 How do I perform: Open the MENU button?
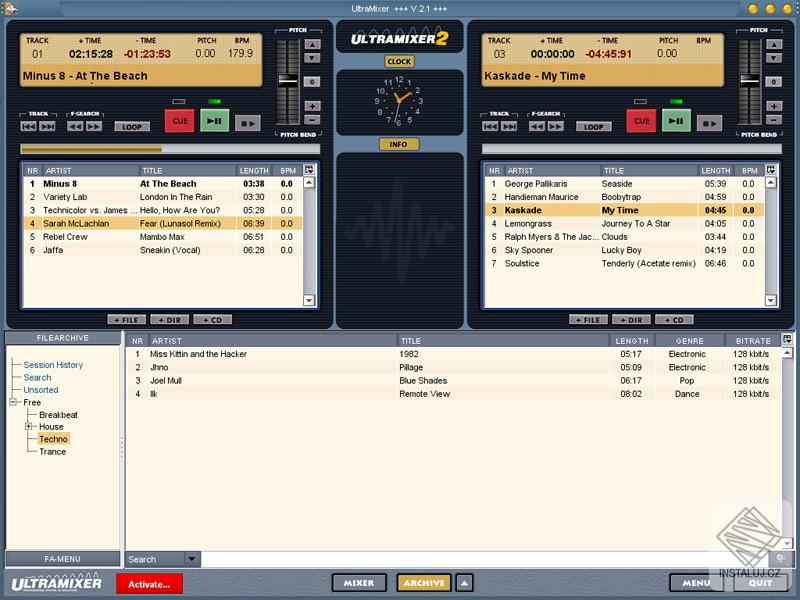point(696,583)
